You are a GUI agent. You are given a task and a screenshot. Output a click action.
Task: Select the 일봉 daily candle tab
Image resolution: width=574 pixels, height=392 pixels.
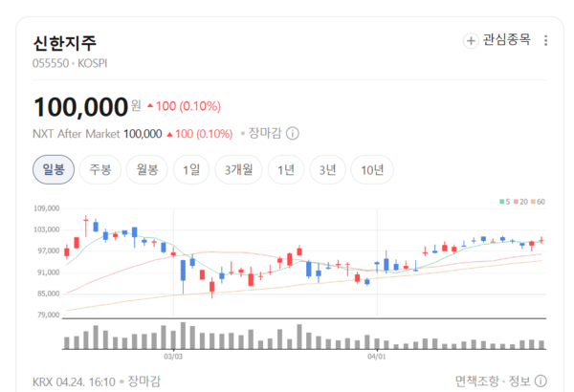[x=54, y=170]
